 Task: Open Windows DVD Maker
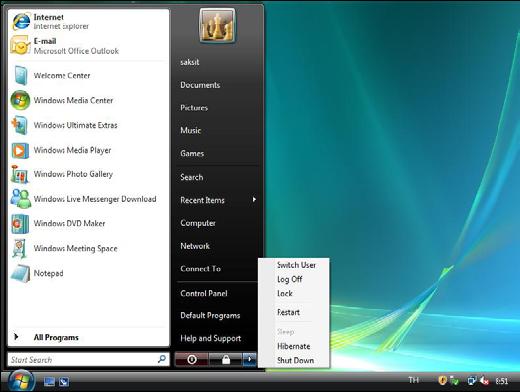click(88, 223)
